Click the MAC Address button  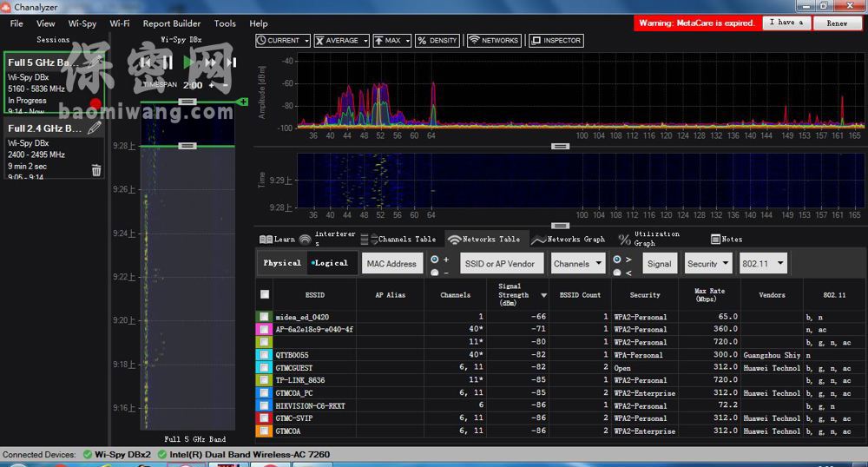[x=391, y=264]
